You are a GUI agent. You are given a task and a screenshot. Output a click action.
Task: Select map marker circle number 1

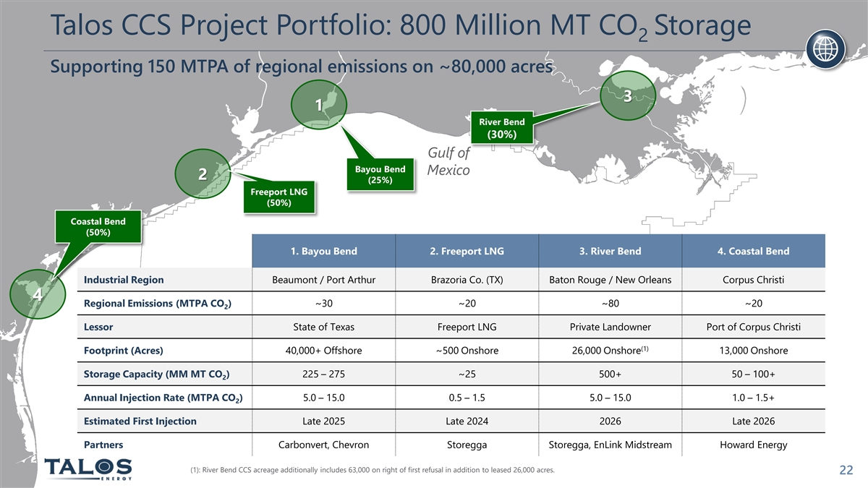tap(318, 106)
